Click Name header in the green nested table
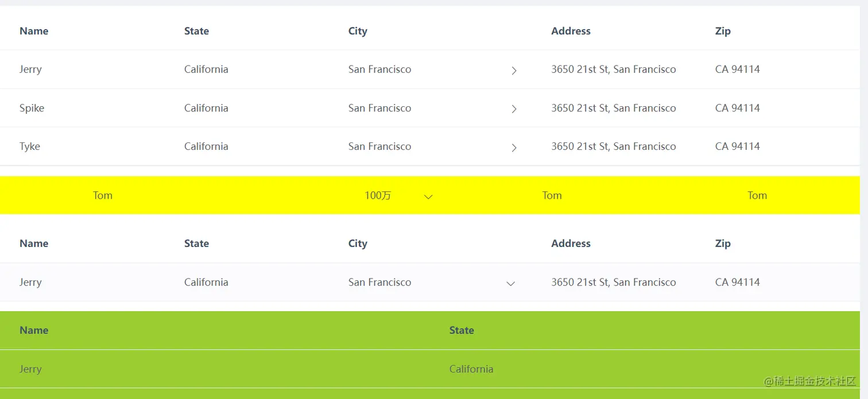Screen dimensions: 868x399 34,330
